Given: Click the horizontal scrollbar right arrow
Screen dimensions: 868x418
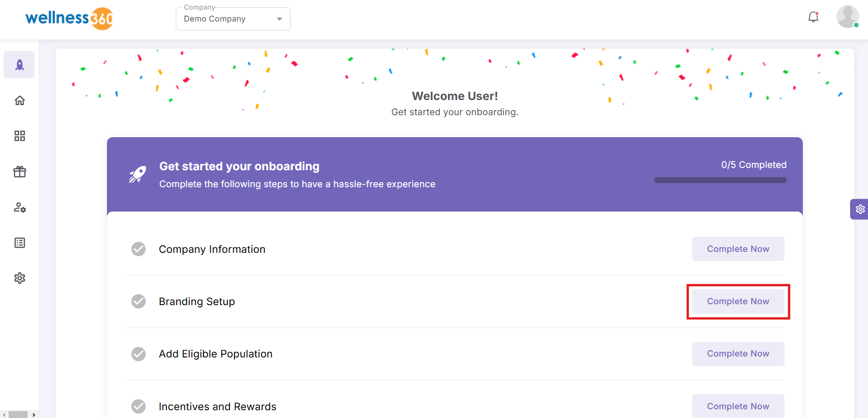Looking at the screenshot, I should coord(34,415).
